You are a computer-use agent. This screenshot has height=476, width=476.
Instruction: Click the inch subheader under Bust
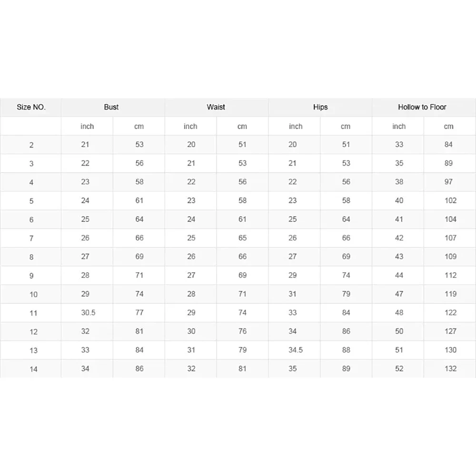pyautogui.click(x=87, y=126)
